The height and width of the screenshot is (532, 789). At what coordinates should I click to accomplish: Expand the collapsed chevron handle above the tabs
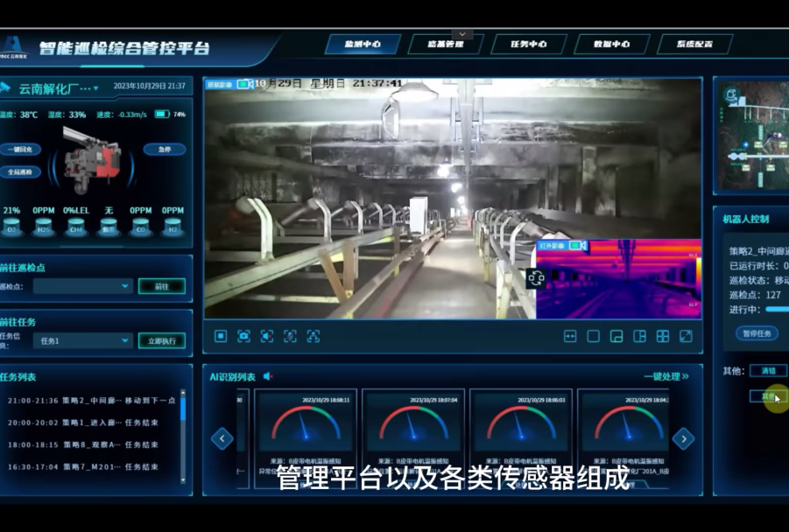[x=461, y=34]
